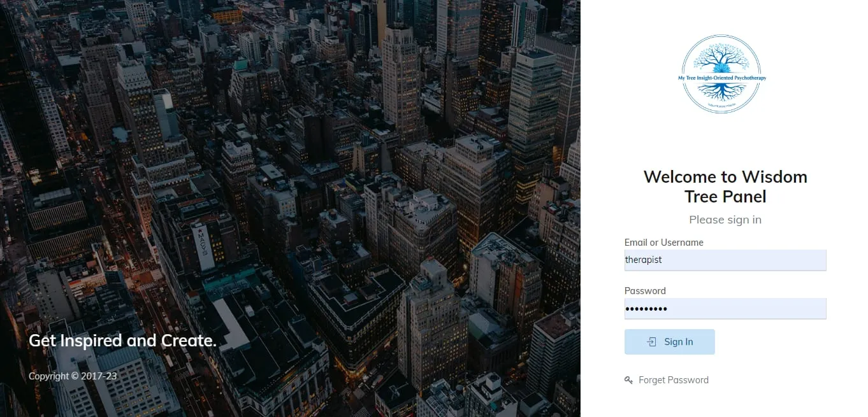Click the door-arrow icon inside Sign In
The width and height of the screenshot is (868, 417).
[x=651, y=342]
